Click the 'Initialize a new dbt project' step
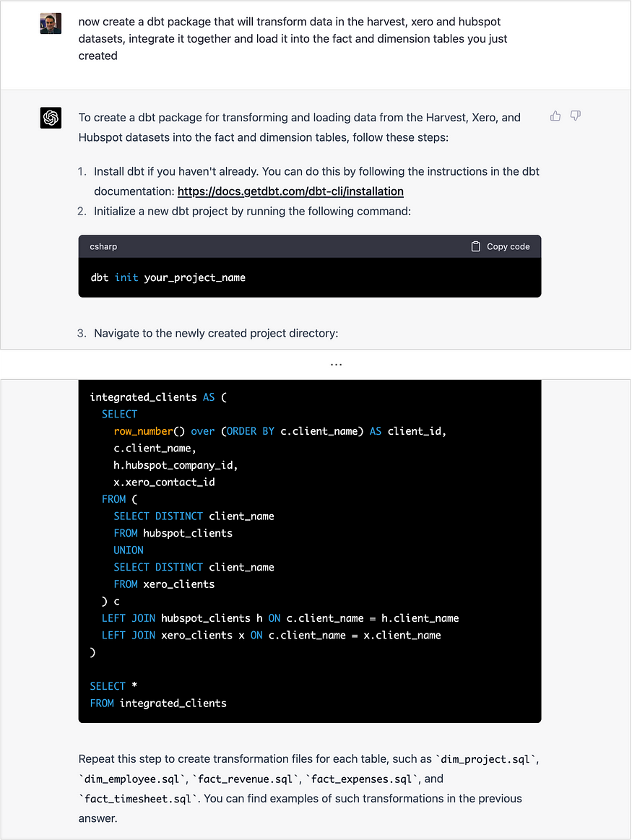Viewport: 632px width, 840px height. [252, 211]
